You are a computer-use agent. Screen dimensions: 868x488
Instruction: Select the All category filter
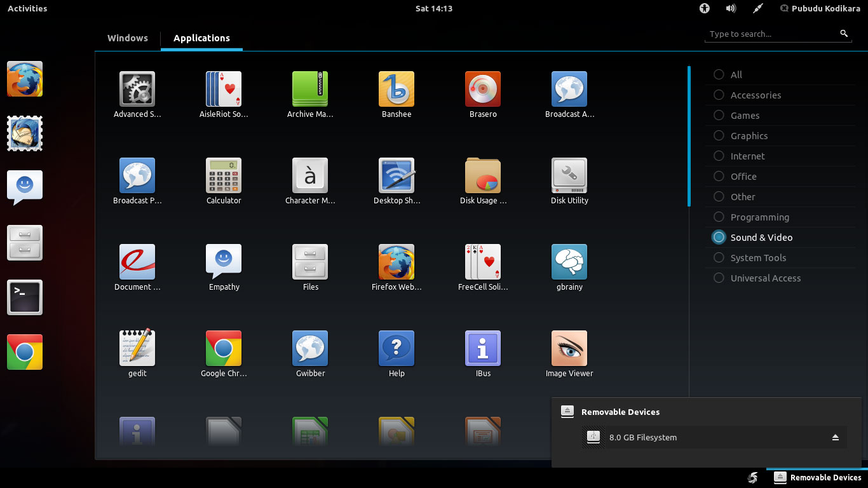pyautogui.click(x=780, y=74)
